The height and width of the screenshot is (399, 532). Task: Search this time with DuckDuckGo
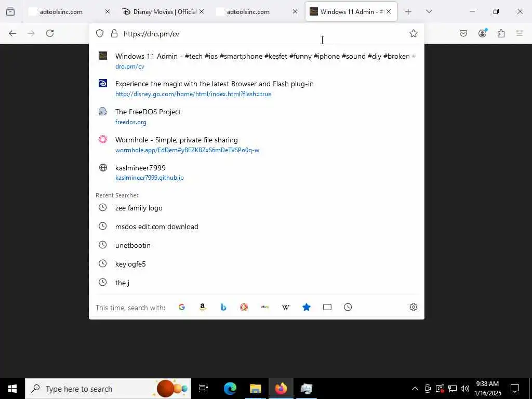pos(244,307)
